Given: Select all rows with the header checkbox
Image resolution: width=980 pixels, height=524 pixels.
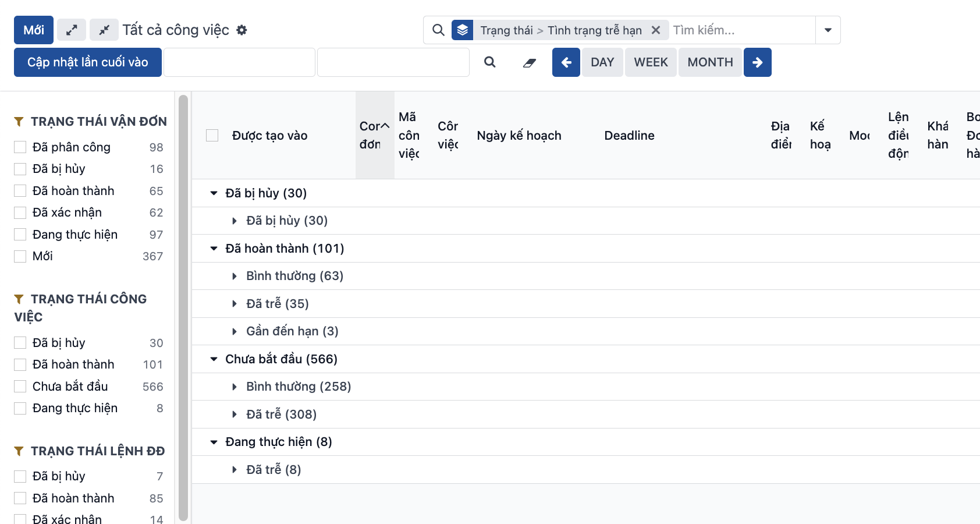Looking at the screenshot, I should (212, 135).
